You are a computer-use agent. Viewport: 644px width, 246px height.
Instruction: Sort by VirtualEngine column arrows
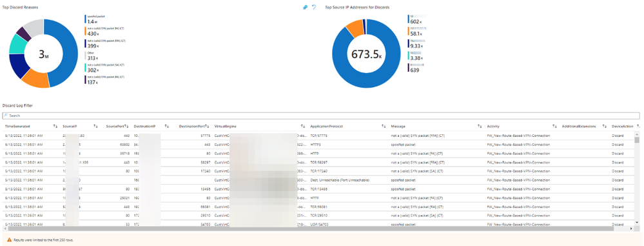click(x=303, y=127)
